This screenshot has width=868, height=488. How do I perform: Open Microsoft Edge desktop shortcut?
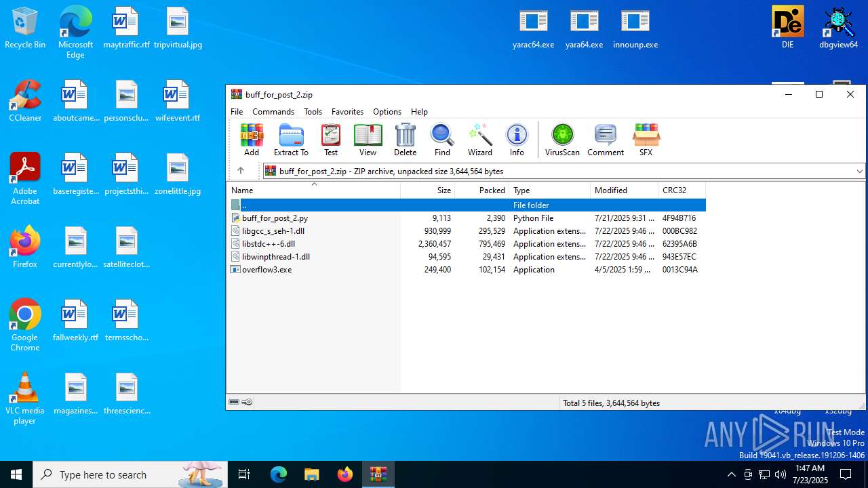(x=75, y=33)
